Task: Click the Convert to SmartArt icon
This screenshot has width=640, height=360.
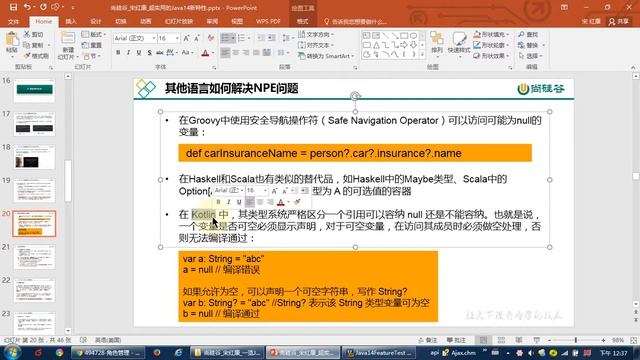Action: click(302, 56)
